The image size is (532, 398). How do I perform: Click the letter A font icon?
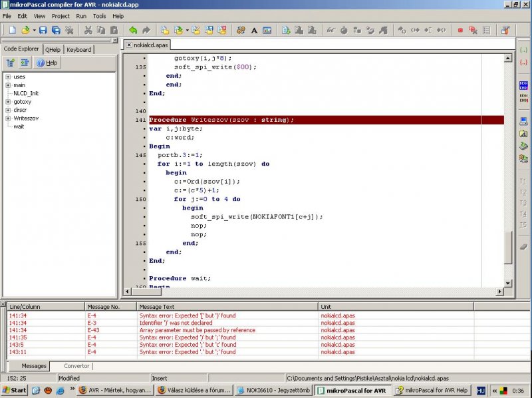tap(254, 31)
